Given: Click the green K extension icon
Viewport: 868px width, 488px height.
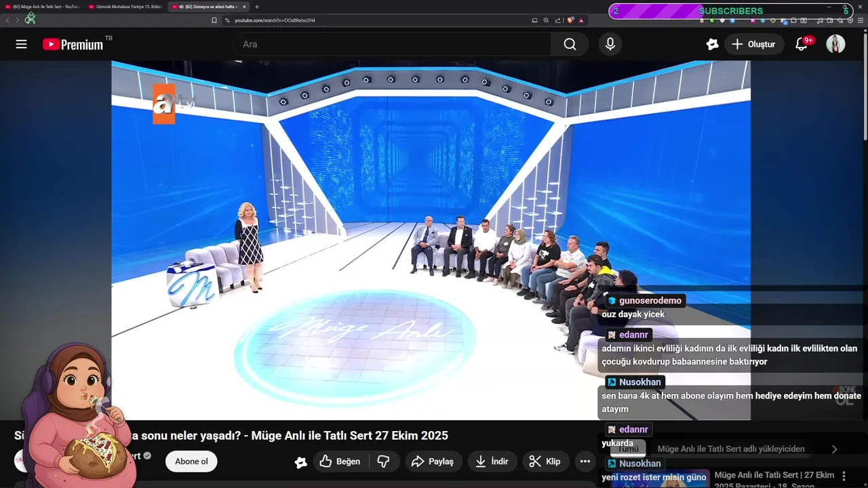Looking at the screenshot, I should [x=712, y=20].
